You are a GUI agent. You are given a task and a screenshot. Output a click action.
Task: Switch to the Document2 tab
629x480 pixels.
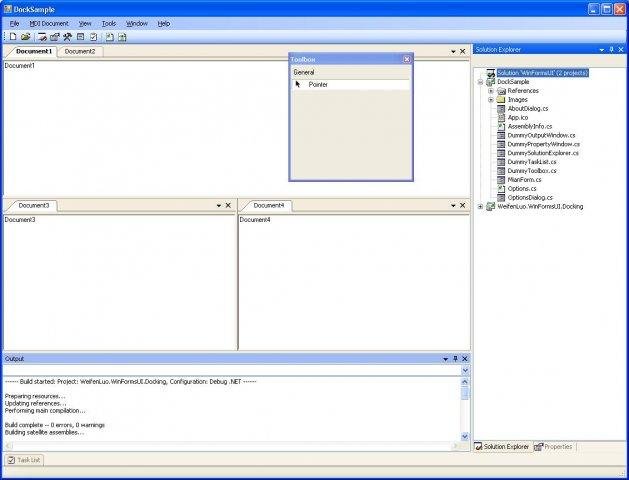pyautogui.click(x=80, y=51)
